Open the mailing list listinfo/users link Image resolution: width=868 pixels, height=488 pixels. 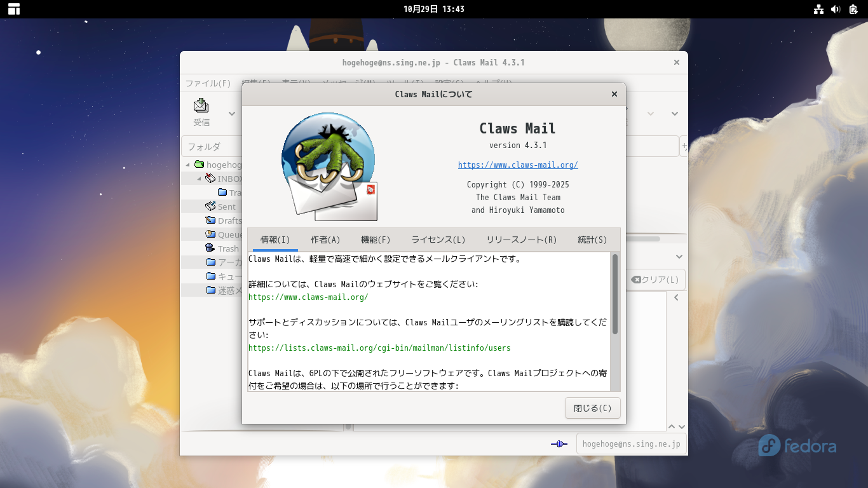379,348
